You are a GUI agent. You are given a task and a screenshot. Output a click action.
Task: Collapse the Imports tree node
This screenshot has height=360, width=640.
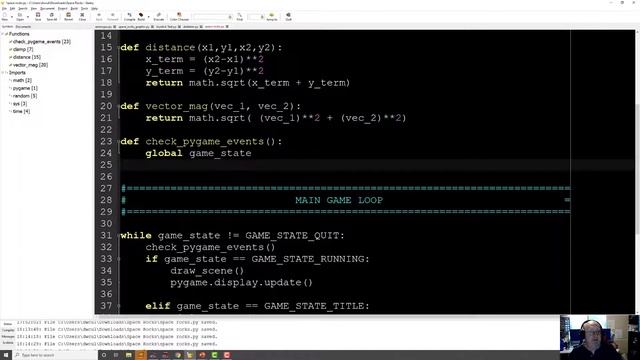pos(3,73)
